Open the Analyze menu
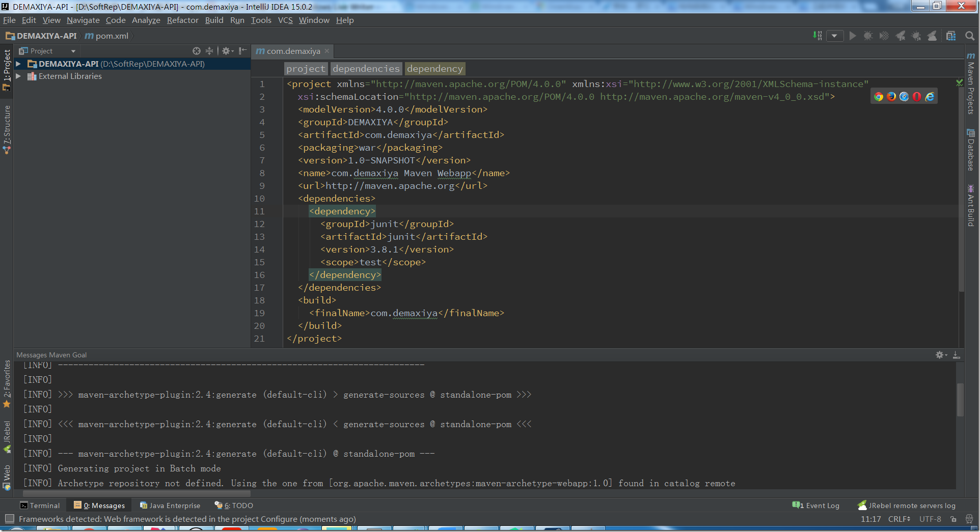Screen dimensions: 980x532 click(x=146, y=20)
